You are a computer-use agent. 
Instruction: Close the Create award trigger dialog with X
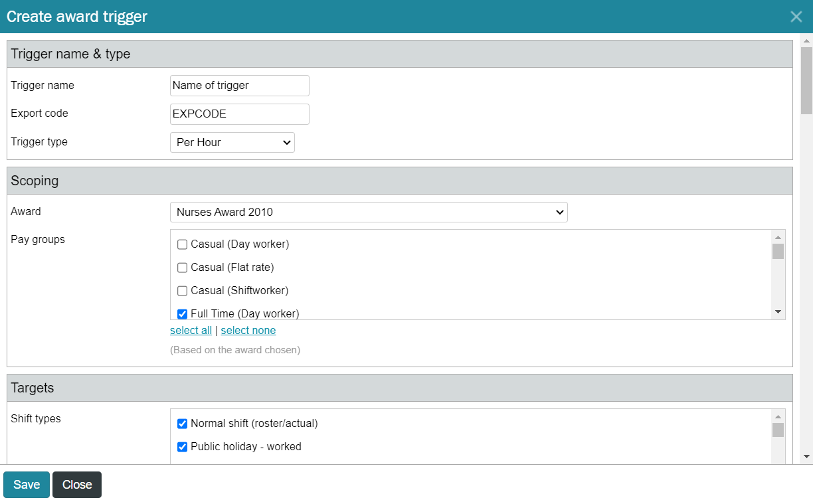[x=796, y=17]
